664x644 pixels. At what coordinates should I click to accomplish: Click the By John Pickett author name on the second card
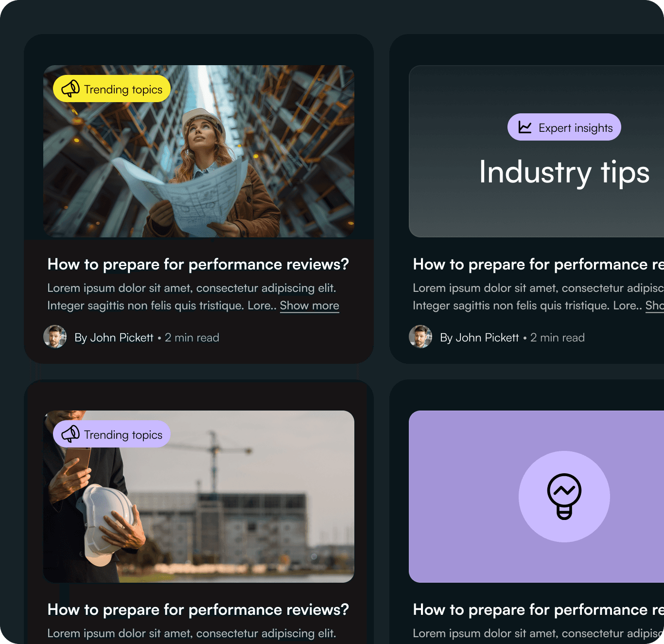click(x=479, y=338)
